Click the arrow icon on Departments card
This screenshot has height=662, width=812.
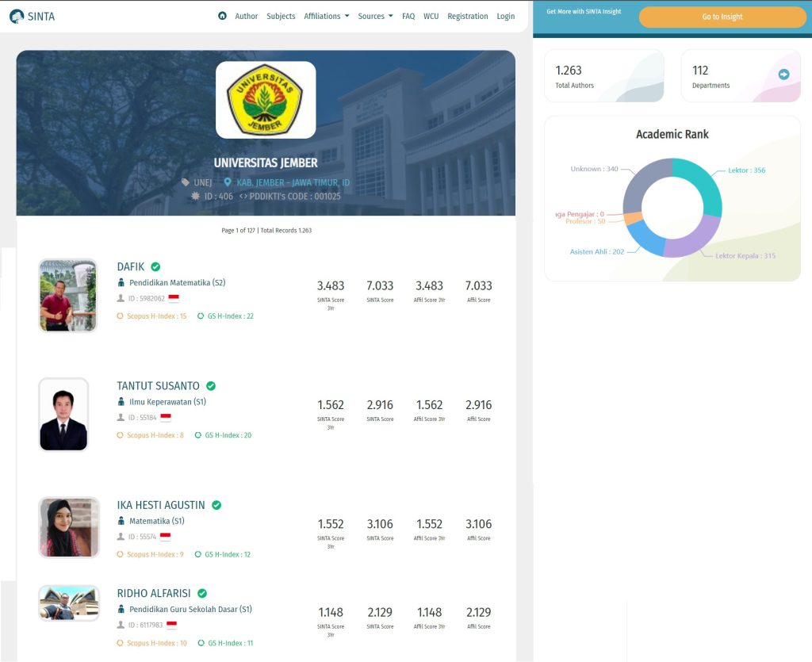[x=783, y=75]
